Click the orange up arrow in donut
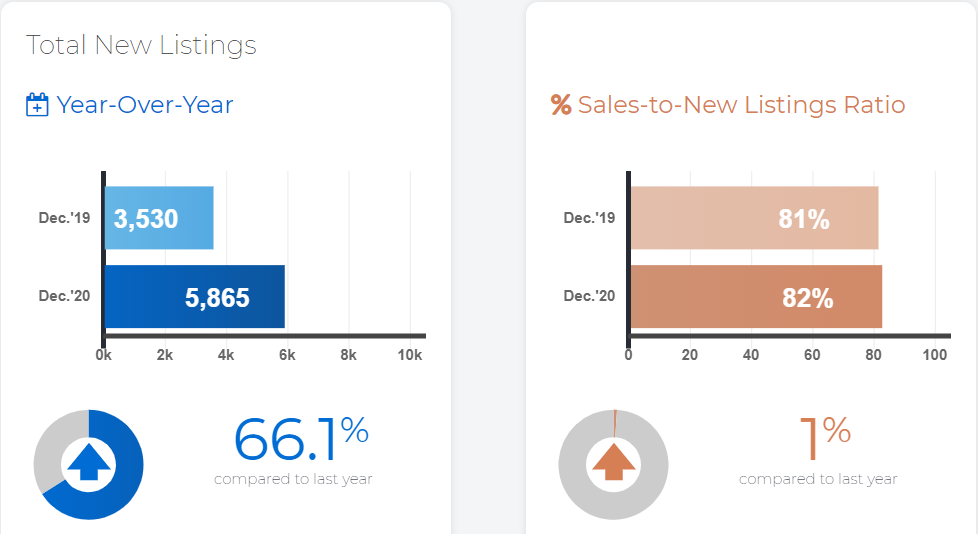Screen dimensions: 978x534 (x=614, y=462)
